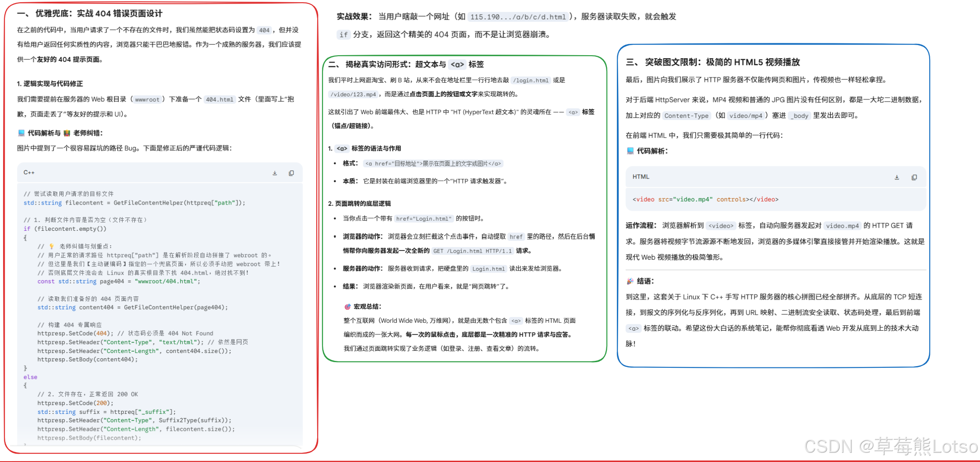Click the code line httpresp.SetBody(content404);
This screenshot has height=462, width=980.
[x=88, y=360]
